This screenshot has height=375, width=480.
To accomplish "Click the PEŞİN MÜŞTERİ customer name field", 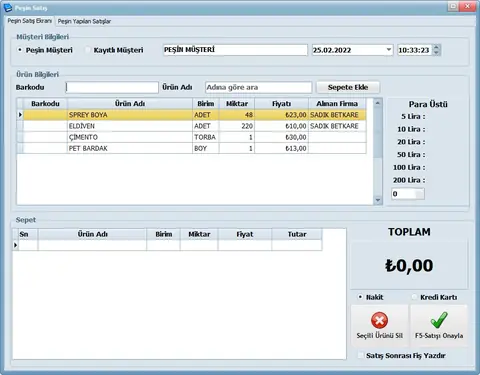I will (x=235, y=50).
